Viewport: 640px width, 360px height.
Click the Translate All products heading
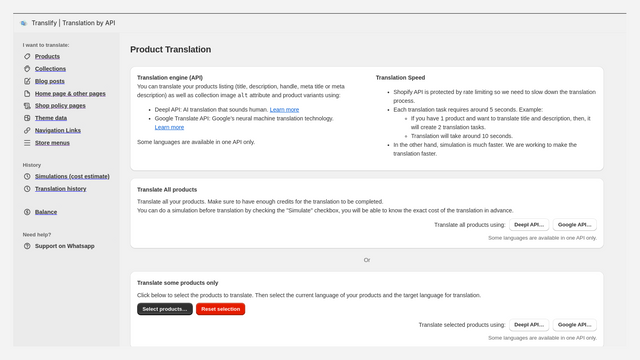(x=167, y=190)
